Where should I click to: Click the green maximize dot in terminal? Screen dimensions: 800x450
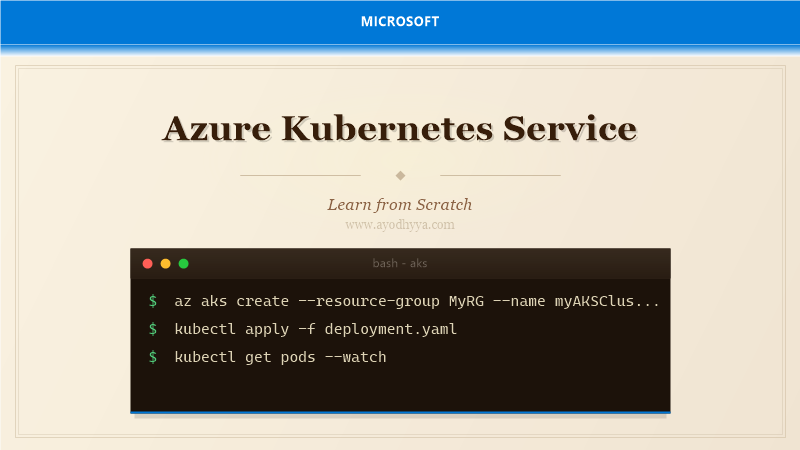coord(184,264)
